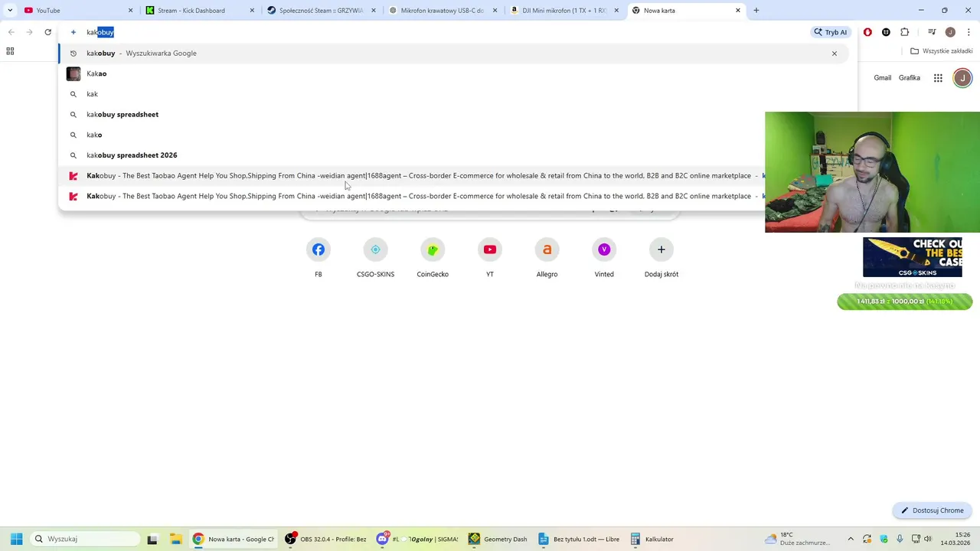980x551 pixels.
Task: Open the Tryb AI search mode
Action: click(x=830, y=32)
